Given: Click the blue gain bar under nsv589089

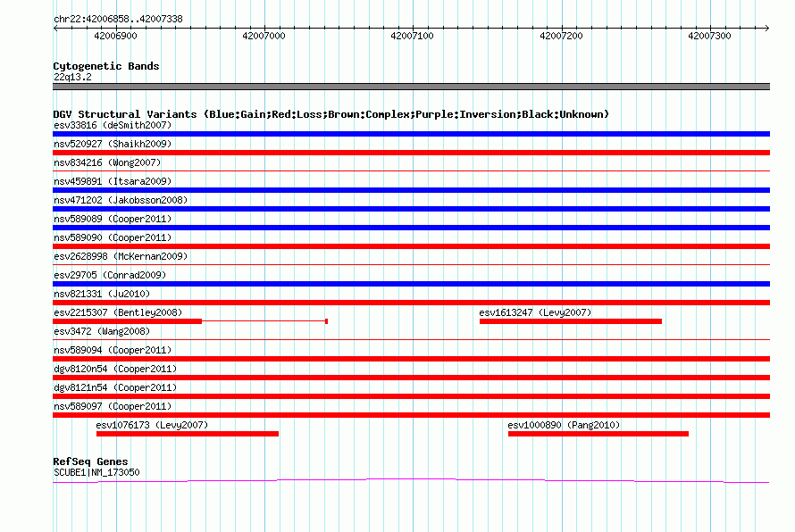Looking at the screenshot, I should tap(411, 228).
